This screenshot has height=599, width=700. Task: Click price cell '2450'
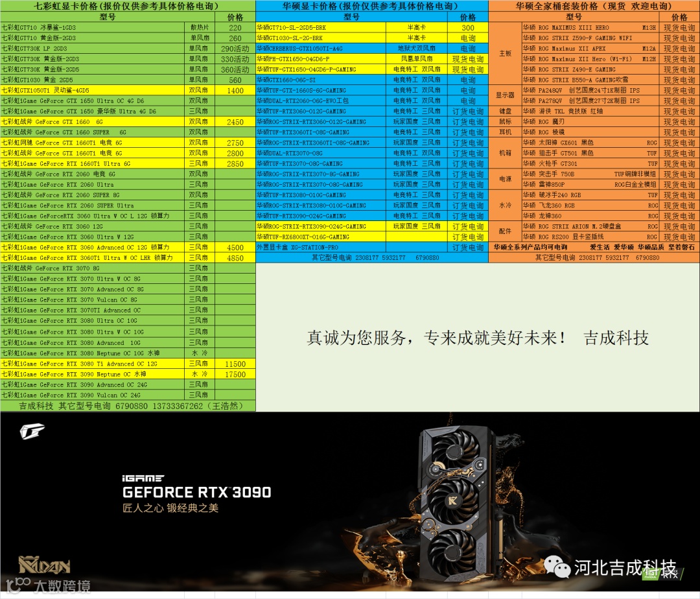pyautogui.click(x=235, y=122)
